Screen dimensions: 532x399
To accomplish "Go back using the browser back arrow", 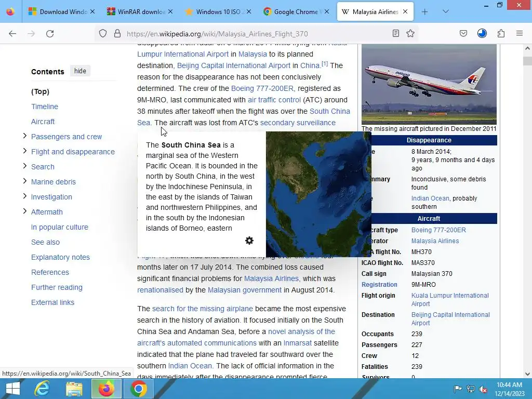I will click(x=12, y=34).
